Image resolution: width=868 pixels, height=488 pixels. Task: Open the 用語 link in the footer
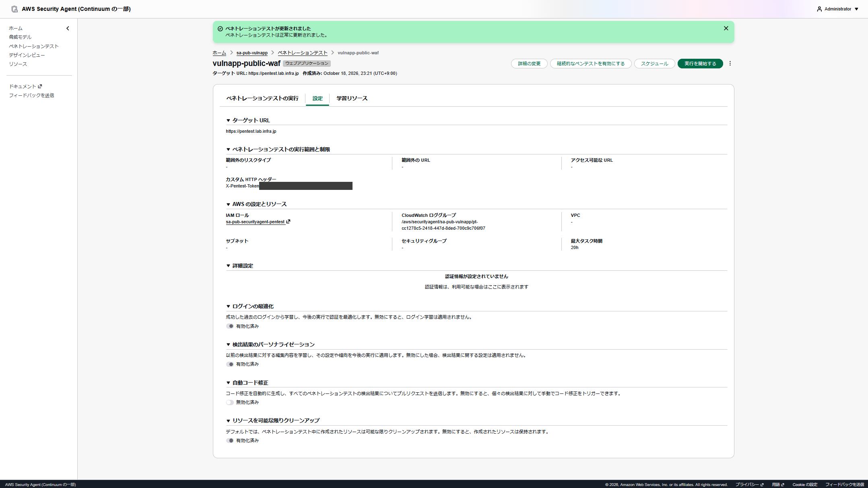tap(778, 484)
